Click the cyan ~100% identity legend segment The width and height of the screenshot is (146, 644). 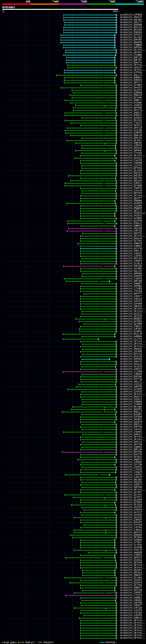pyautogui.click(x=130, y=4)
